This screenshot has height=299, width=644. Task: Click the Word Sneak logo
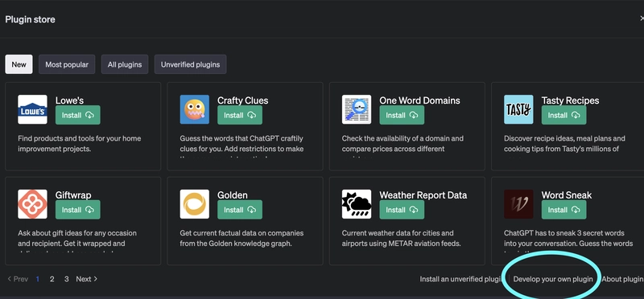coord(518,204)
